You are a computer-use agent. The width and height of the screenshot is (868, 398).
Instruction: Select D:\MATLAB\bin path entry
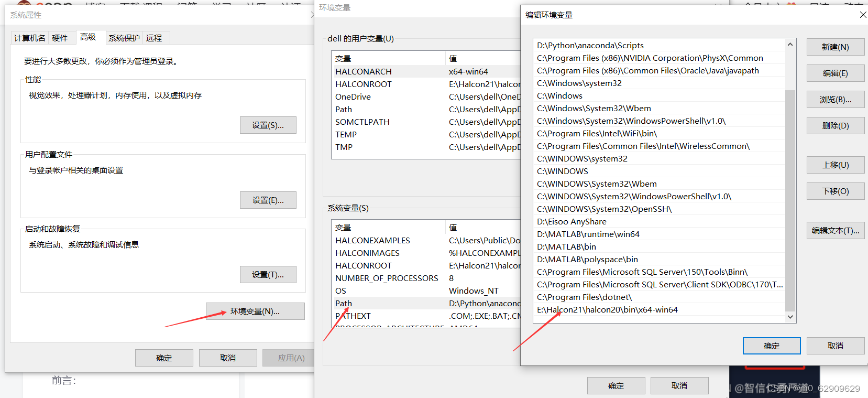(659, 247)
